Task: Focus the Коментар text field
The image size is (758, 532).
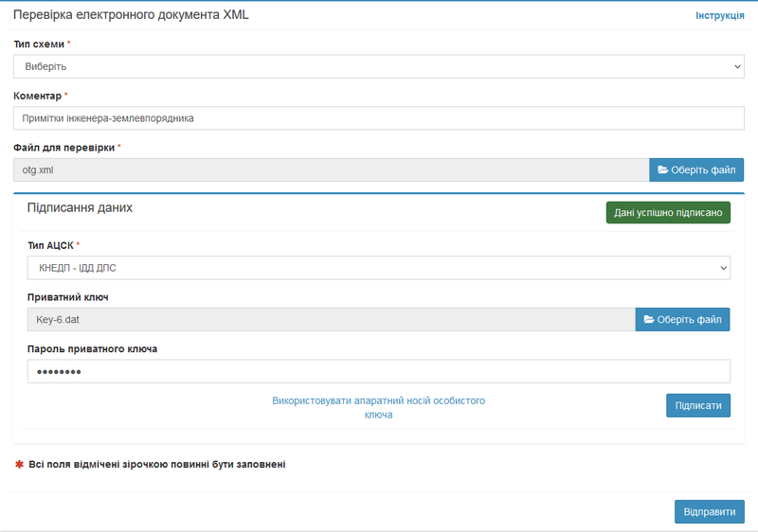Action: point(378,118)
